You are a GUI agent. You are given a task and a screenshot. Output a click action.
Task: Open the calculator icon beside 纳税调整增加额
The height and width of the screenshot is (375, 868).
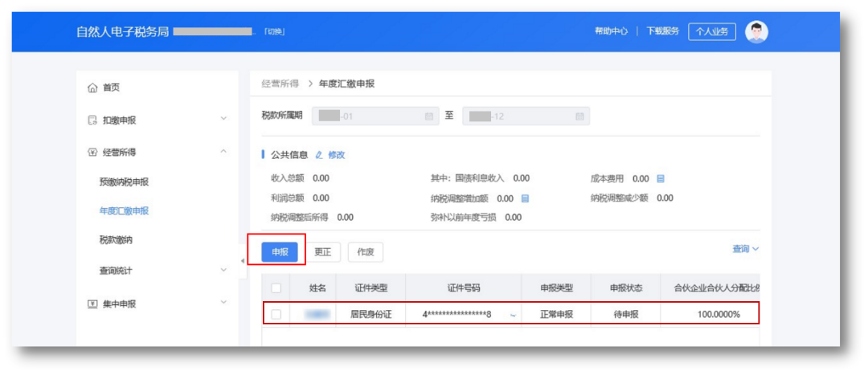pos(526,198)
